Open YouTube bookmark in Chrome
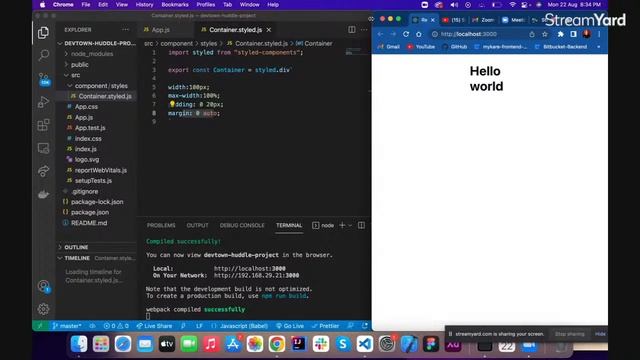Screen dimensions: 640x360 (421, 47)
